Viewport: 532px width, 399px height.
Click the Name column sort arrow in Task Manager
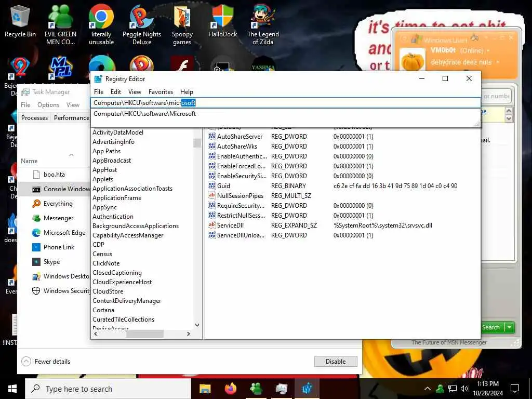click(x=71, y=155)
